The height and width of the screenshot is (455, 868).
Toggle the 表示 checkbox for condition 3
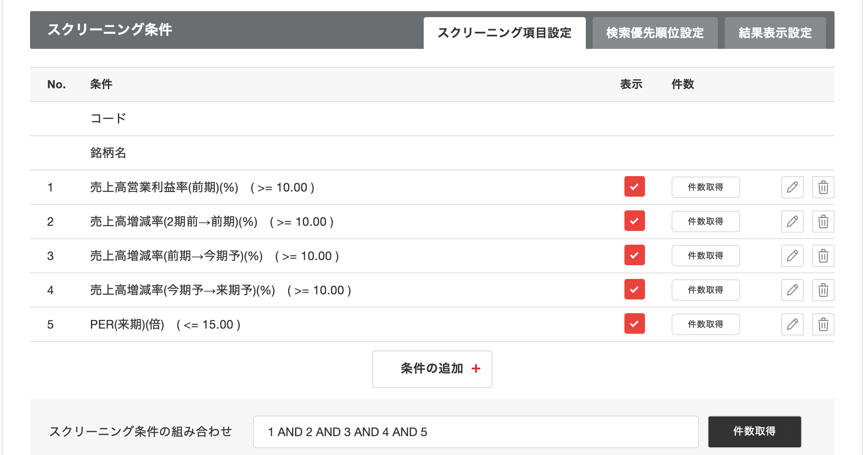tap(634, 255)
